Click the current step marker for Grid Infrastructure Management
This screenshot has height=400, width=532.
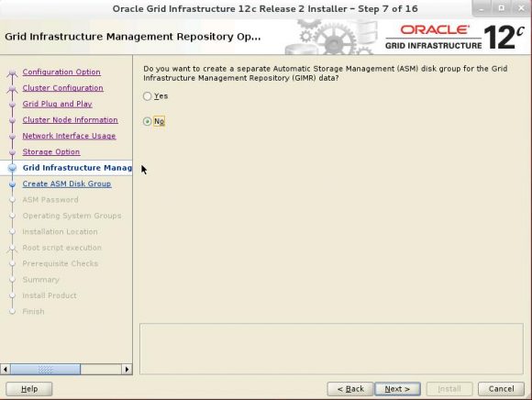[13, 168]
